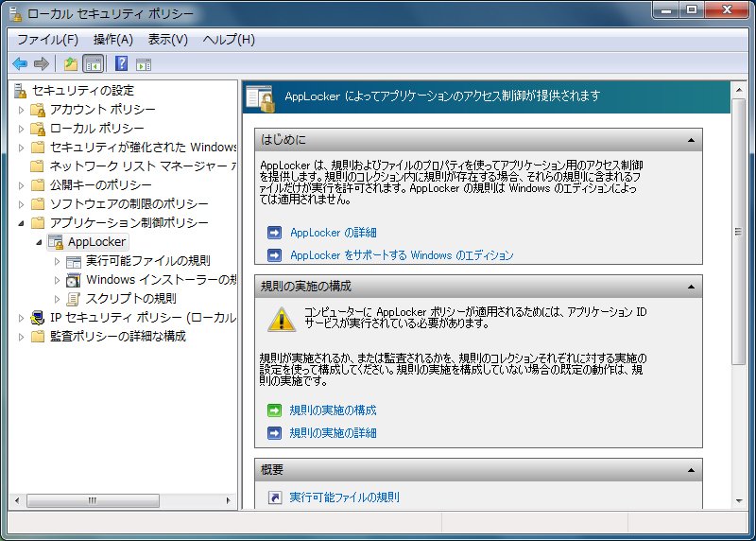Expand the 公開キーのポリシー node
The height and width of the screenshot is (541, 756).
coord(21,185)
